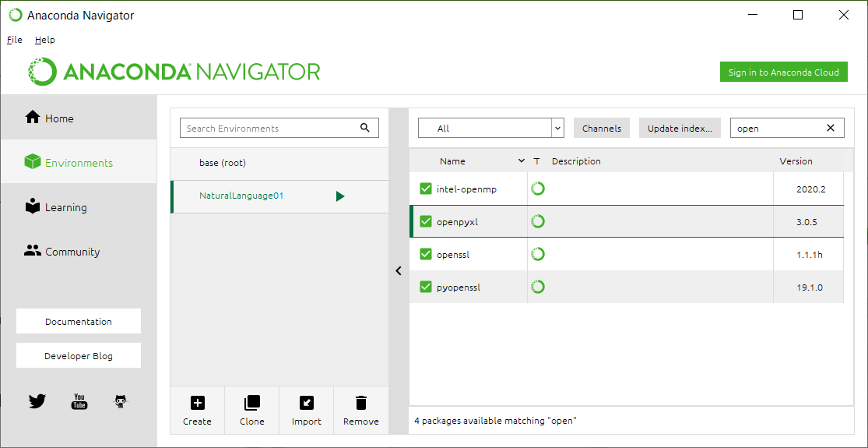
Task: Open the GitHub octocat icon link
Action: (120, 401)
